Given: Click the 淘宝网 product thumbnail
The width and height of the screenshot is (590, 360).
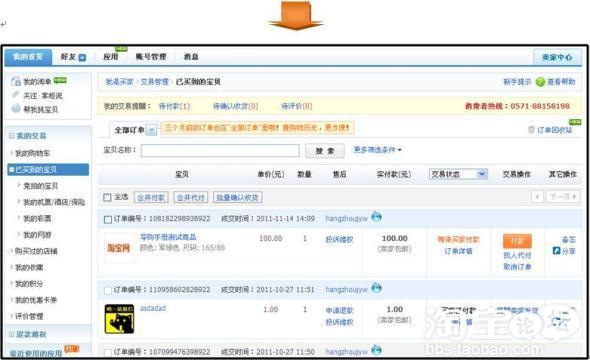Looking at the screenshot, I should (119, 248).
